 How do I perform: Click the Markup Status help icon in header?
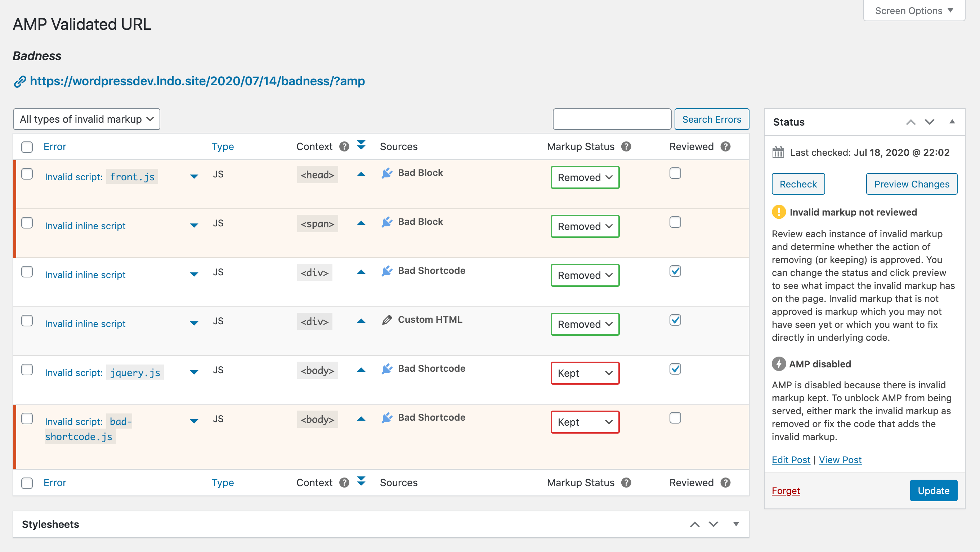coord(626,146)
